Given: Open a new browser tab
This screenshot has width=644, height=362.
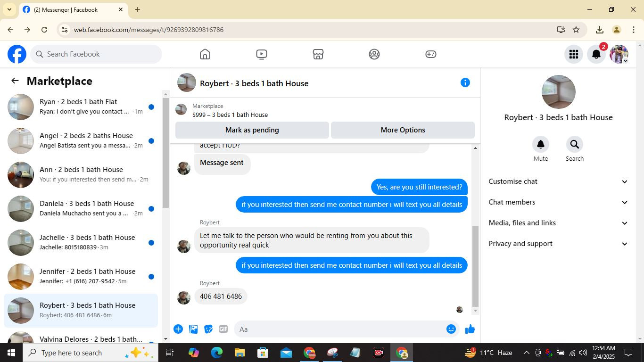Looking at the screenshot, I should (x=138, y=9).
